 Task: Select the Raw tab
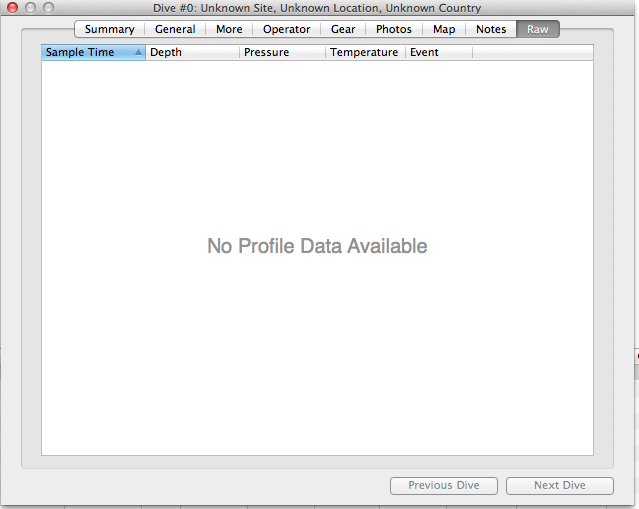[x=538, y=29]
